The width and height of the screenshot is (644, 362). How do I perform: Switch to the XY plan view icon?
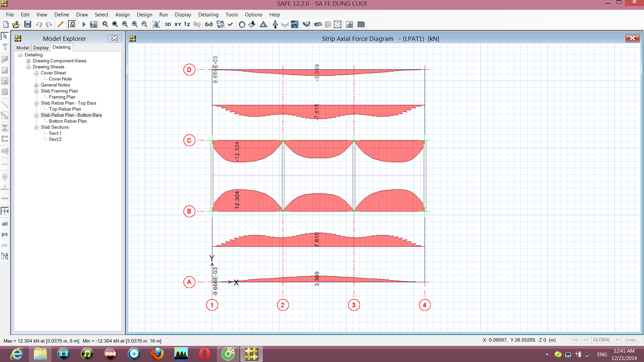[x=178, y=24]
